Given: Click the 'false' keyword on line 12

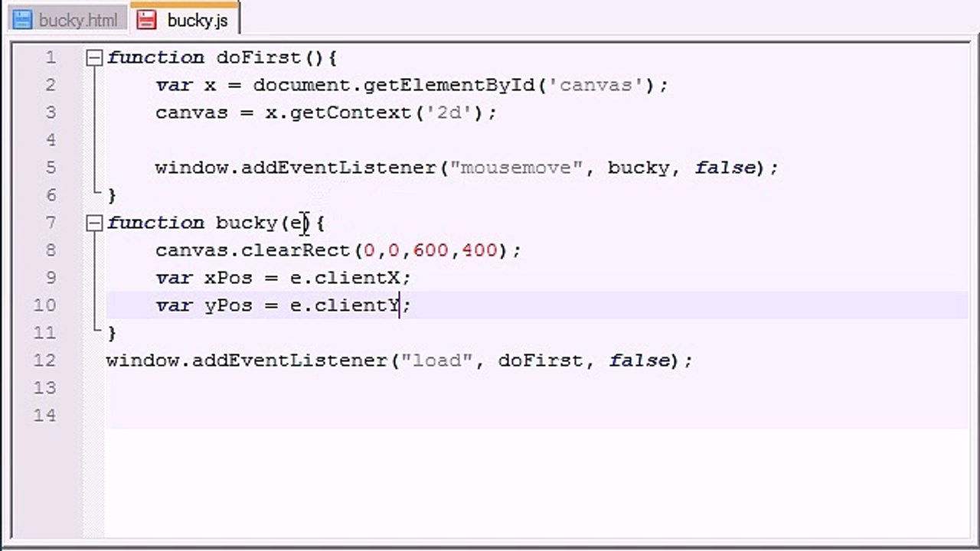Looking at the screenshot, I should click(x=639, y=360).
